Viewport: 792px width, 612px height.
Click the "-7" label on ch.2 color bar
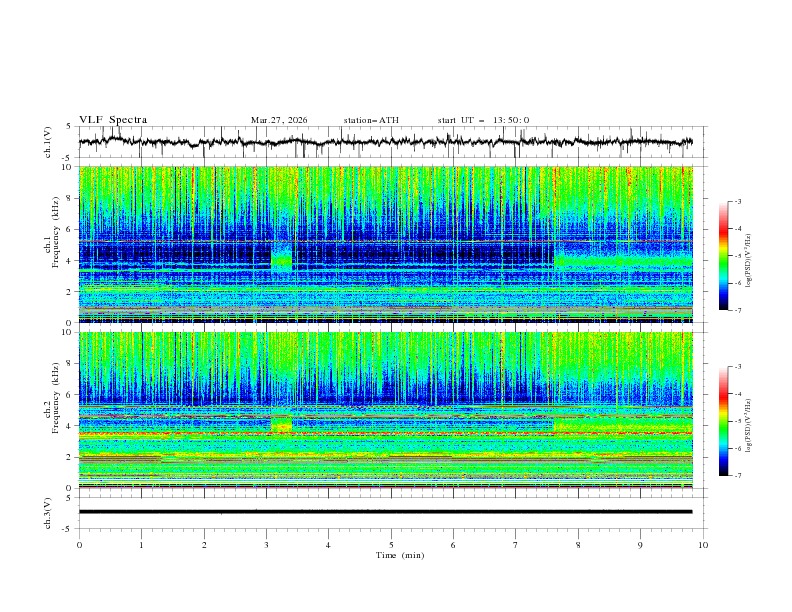click(738, 476)
